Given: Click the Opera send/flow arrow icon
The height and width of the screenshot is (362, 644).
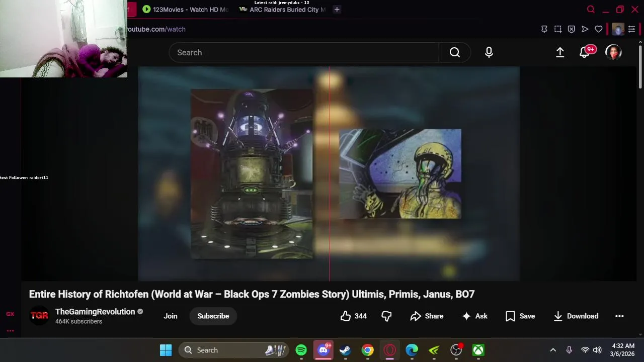Looking at the screenshot, I should tap(585, 29).
